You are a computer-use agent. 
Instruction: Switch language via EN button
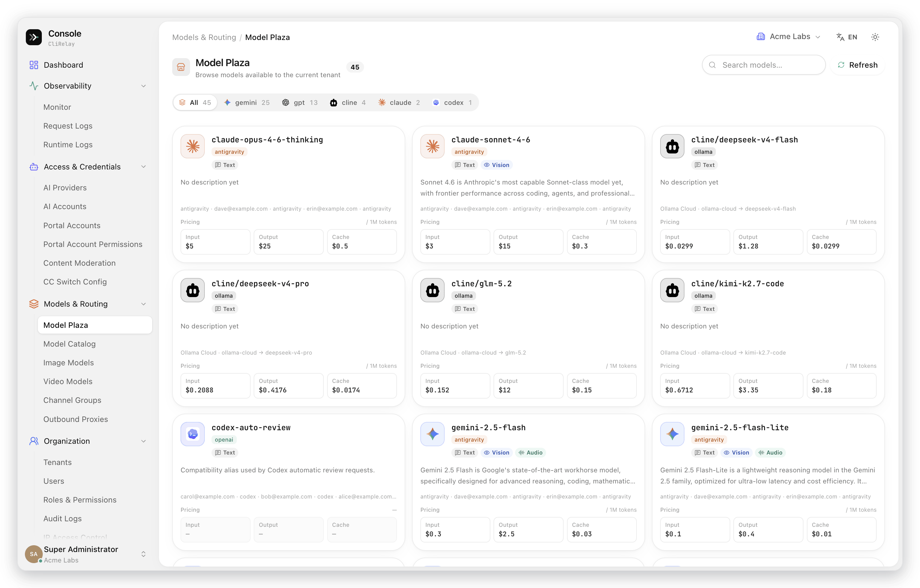click(847, 37)
